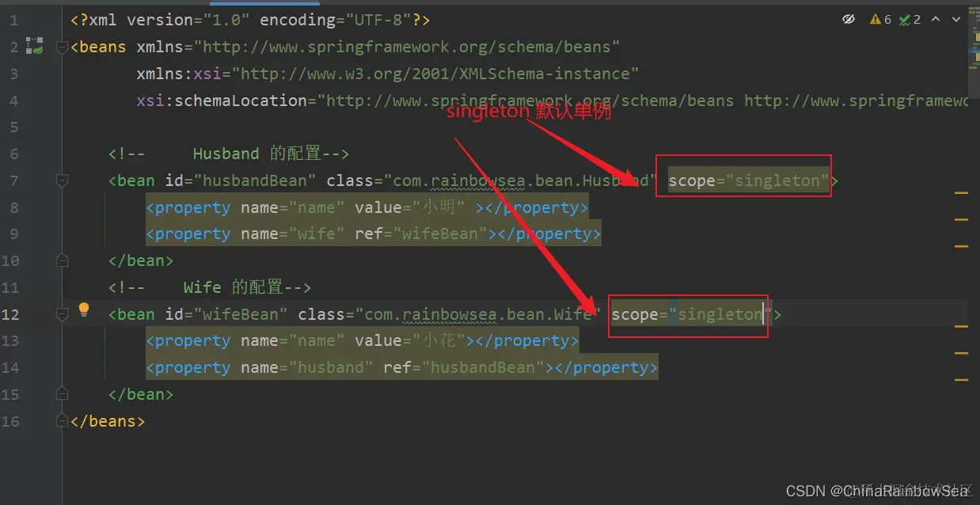Open the 6 warnings inspection indicator
980x505 pixels.
(x=880, y=19)
